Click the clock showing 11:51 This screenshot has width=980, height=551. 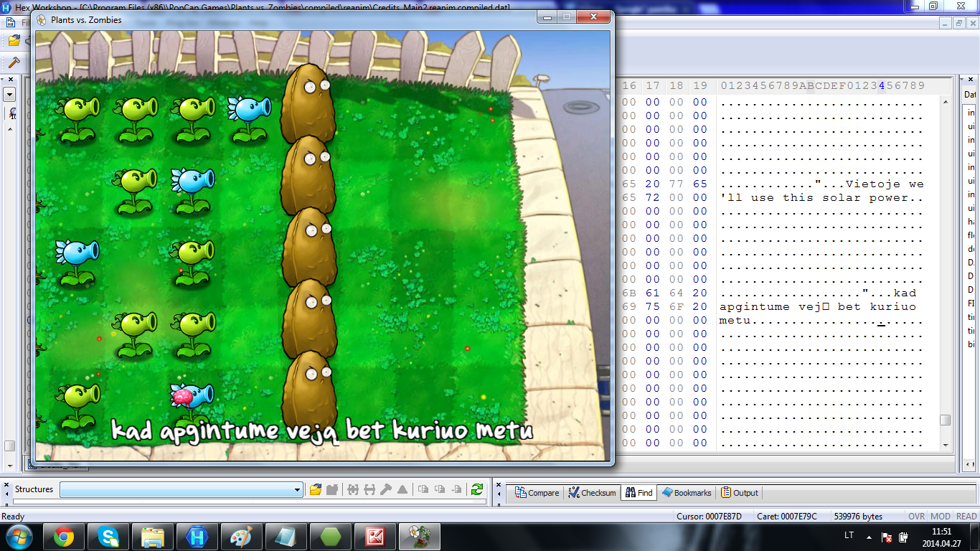tap(941, 532)
